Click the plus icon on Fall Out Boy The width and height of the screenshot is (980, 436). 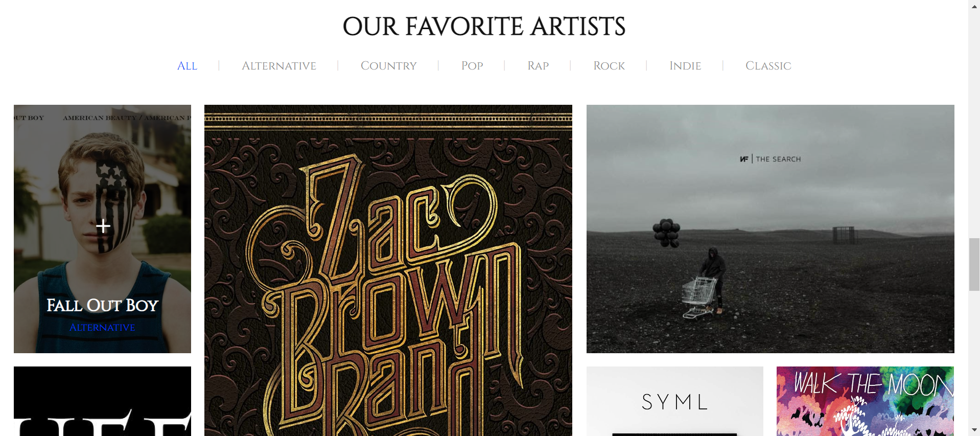103,226
